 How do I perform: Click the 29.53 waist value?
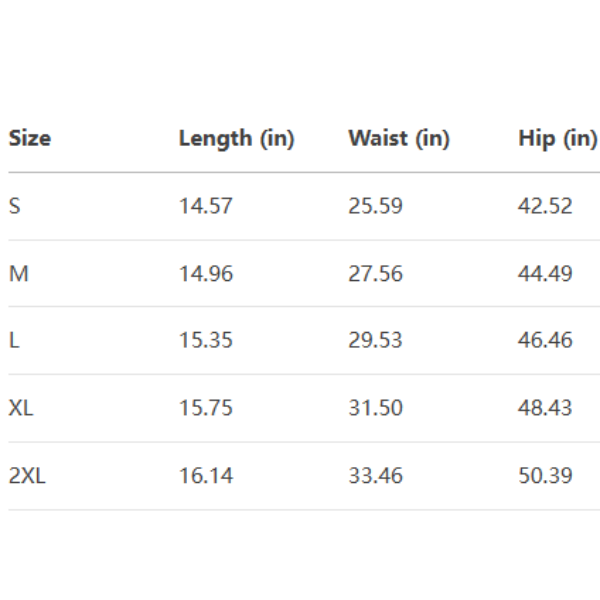375,340
